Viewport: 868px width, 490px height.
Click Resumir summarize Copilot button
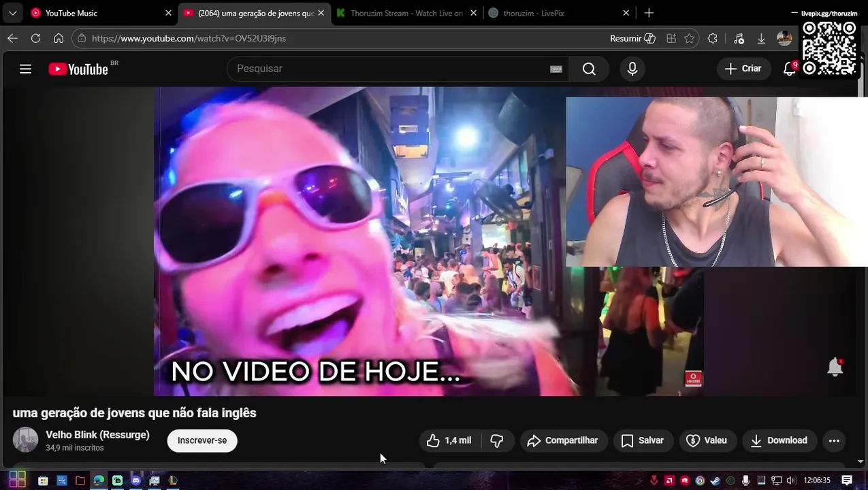click(632, 38)
